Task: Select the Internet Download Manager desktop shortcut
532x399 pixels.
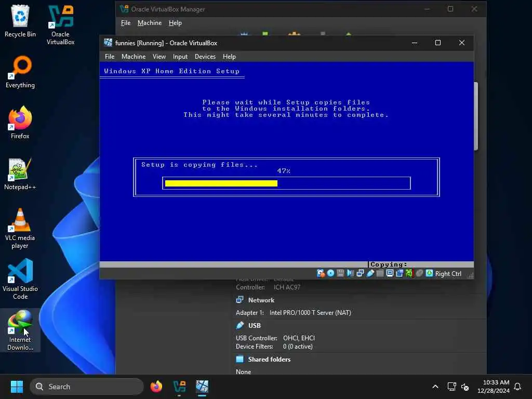Action: [20, 330]
